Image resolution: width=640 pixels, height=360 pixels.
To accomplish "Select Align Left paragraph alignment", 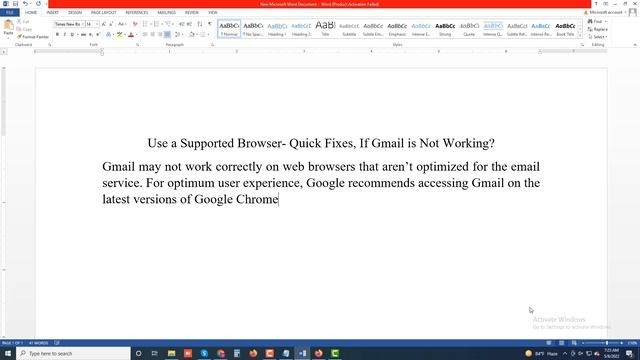I will (x=145, y=35).
